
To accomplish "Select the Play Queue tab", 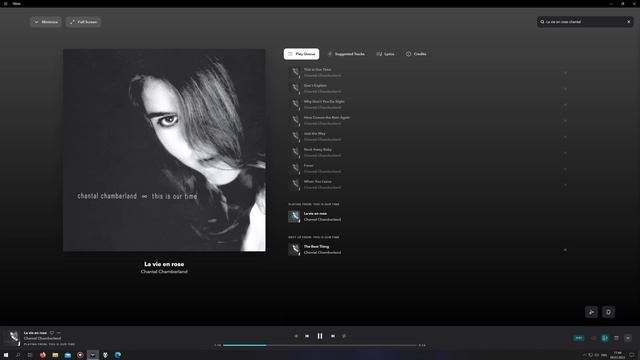I will [x=301, y=54].
